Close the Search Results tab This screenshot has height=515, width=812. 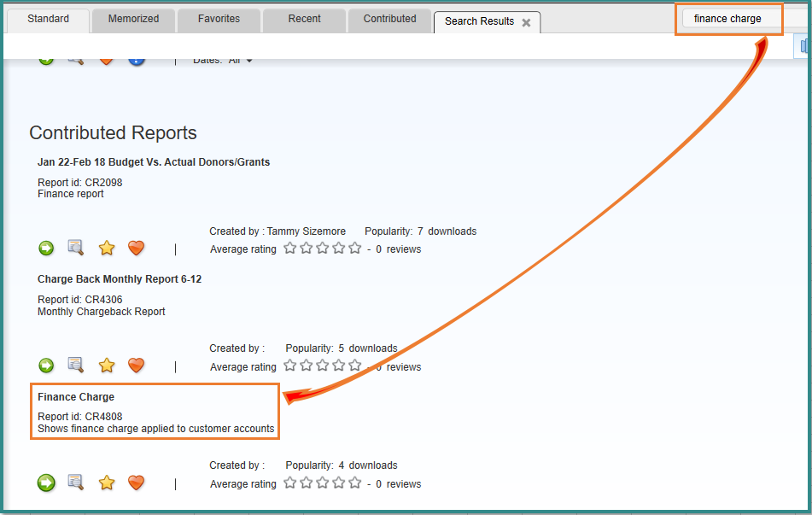526,22
